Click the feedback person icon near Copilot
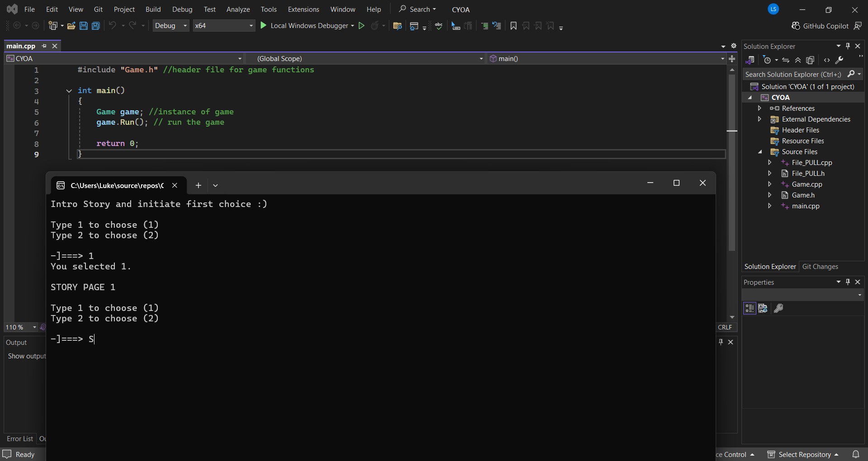The height and width of the screenshot is (461, 868). click(x=858, y=26)
